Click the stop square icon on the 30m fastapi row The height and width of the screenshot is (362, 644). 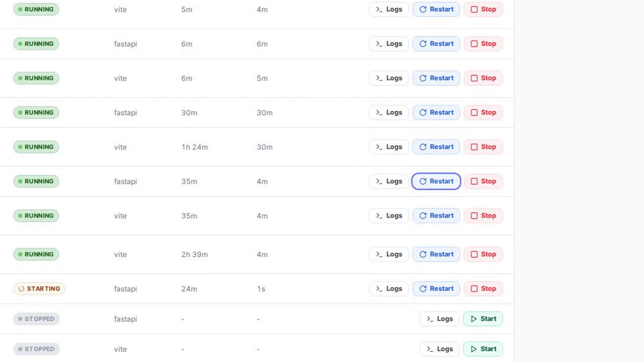click(474, 113)
